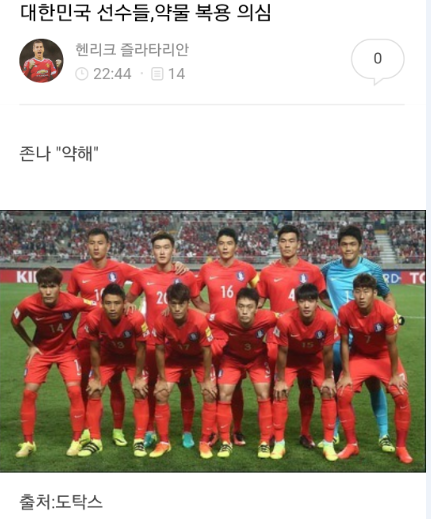Open the comment bubble showing 0
This screenshot has height=519, width=431.
click(x=377, y=61)
